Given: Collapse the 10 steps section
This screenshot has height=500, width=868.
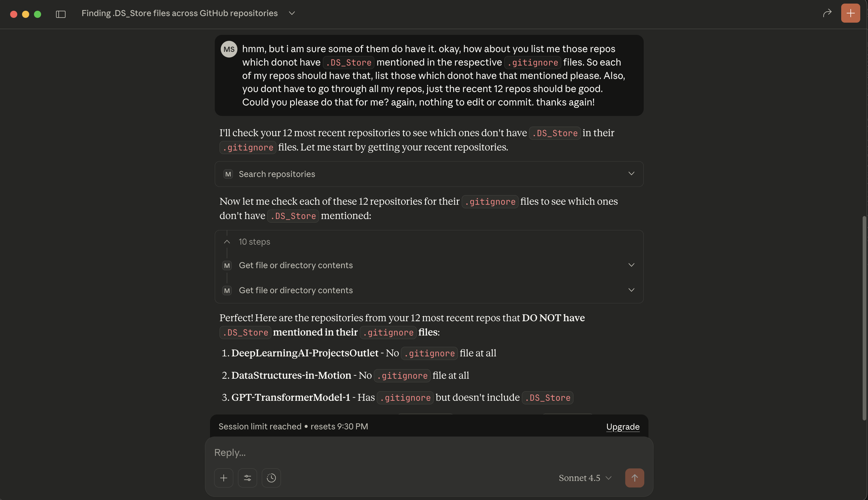Looking at the screenshot, I should click(227, 242).
